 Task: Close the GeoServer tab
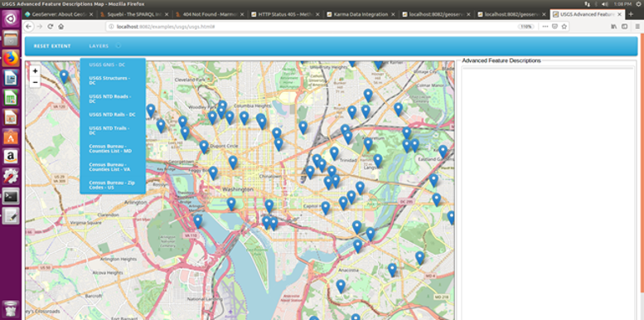pos(91,14)
